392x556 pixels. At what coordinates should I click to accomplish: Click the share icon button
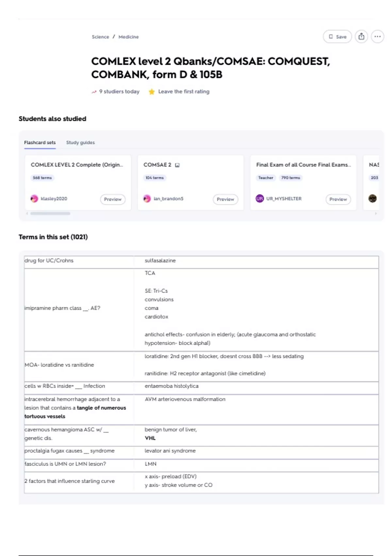click(x=361, y=37)
